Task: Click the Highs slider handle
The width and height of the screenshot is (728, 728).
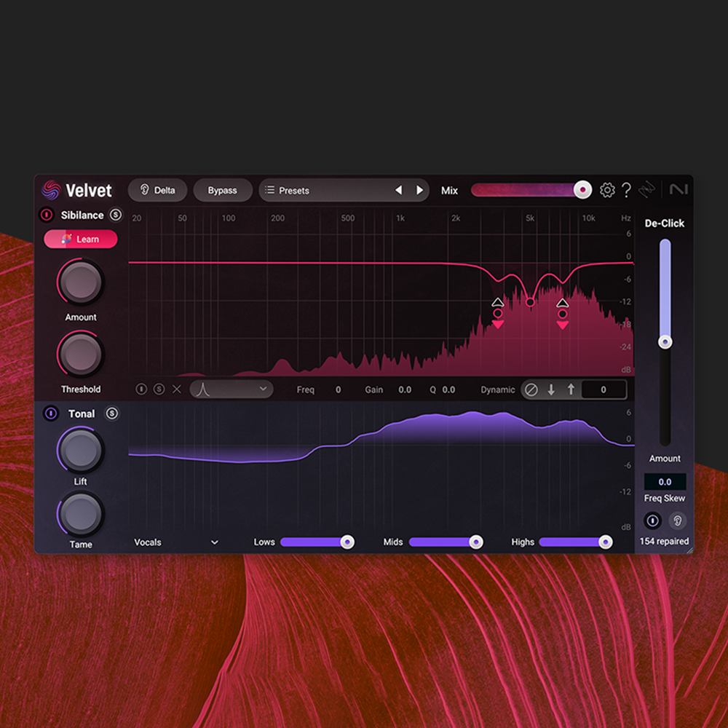Action: pos(605,542)
